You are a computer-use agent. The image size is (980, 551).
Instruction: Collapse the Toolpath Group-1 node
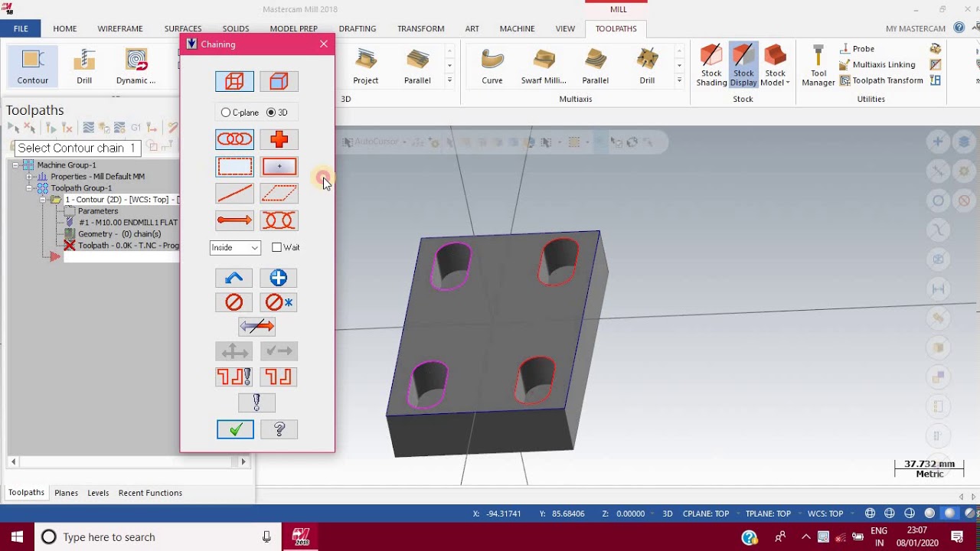coord(29,188)
